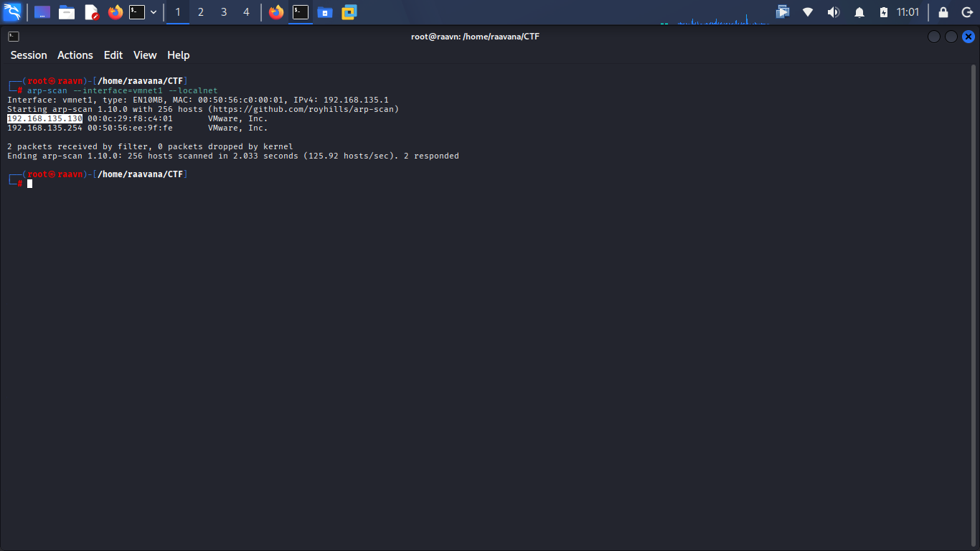Click MAC address 00:0c:29:f8:c4:01
The width and height of the screenshot is (980, 551).
pyautogui.click(x=131, y=118)
